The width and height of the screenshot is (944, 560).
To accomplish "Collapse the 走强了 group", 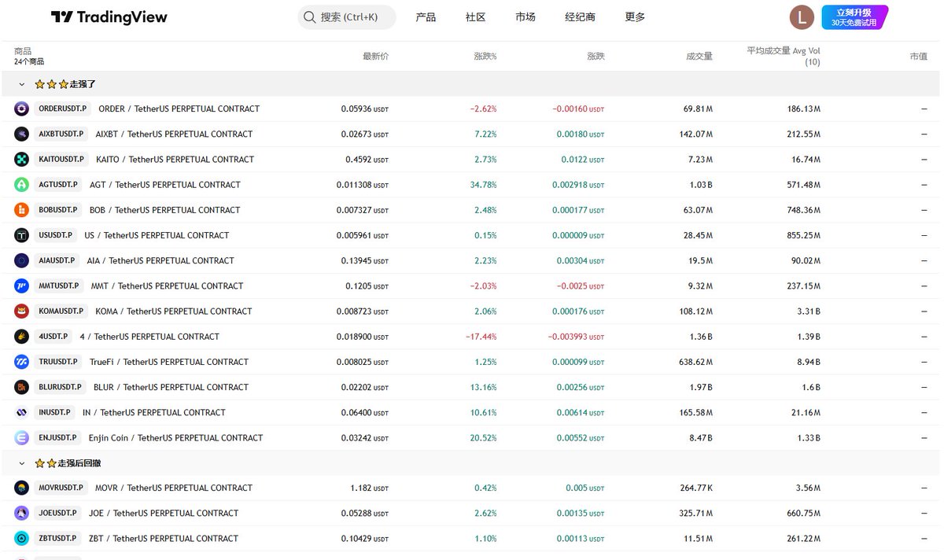I will pyautogui.click(x=21, y=84).
